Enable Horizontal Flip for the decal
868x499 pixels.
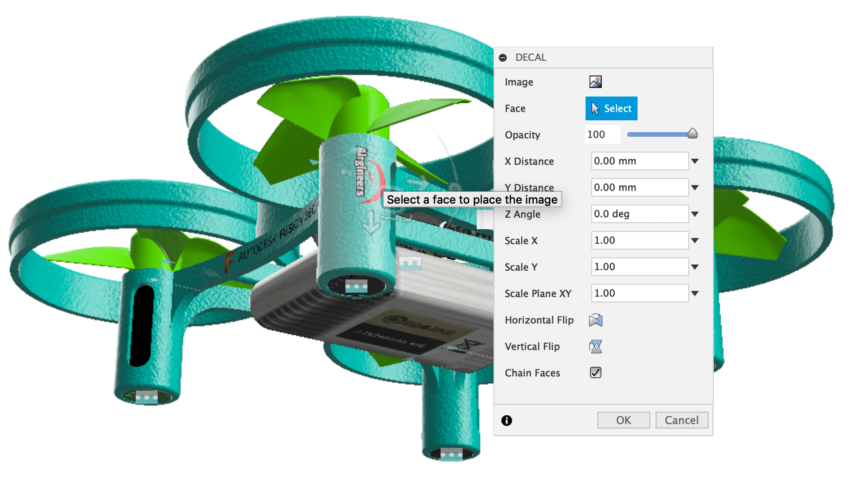point(595,320)
